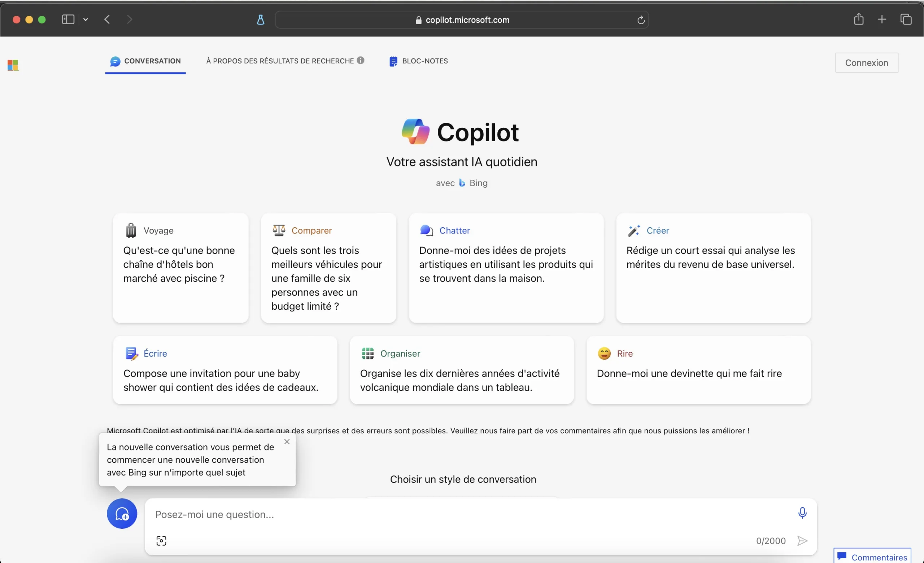The width and height of the screenshot is (924, 563).
Task: Click the Voyage suitcase icon
Action: point(131,230)
